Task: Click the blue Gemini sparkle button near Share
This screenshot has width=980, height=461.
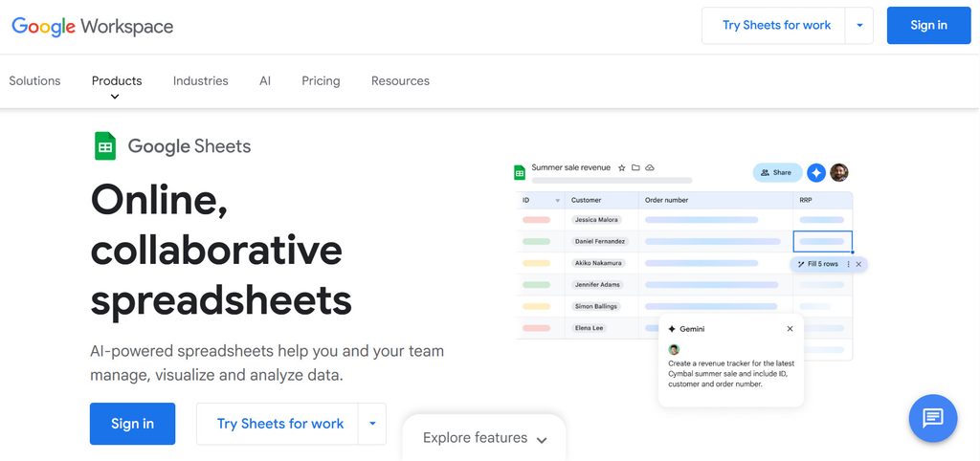Action: pyautogui.click(x=816, y=172)
